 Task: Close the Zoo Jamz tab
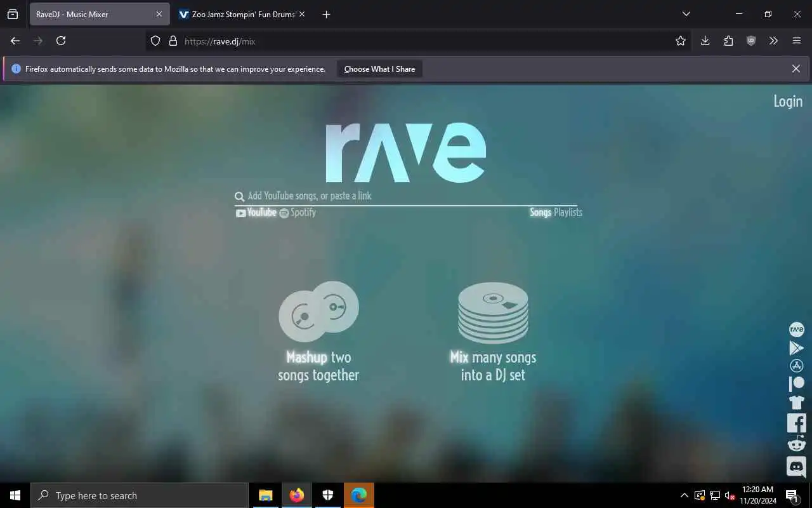click(302, 14)
